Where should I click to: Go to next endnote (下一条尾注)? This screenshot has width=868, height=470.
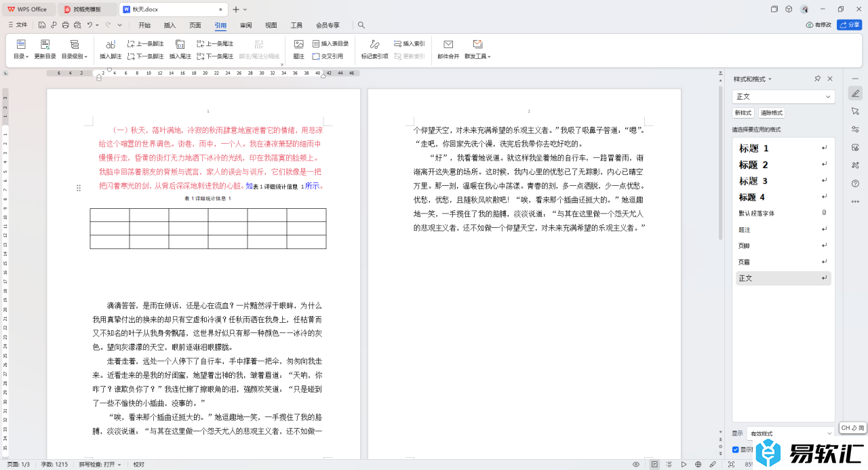215,56
